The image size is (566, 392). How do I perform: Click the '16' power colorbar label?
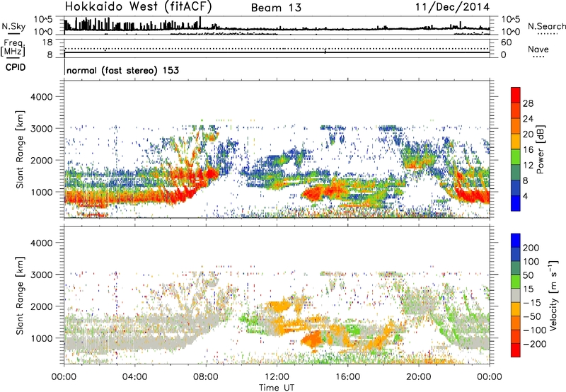[x=528, y=150]
